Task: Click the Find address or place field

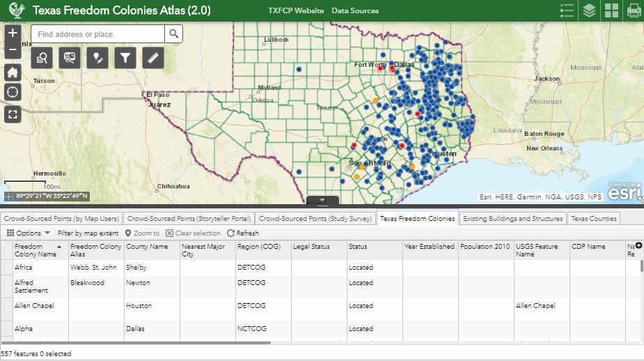Action: [97, 33]
